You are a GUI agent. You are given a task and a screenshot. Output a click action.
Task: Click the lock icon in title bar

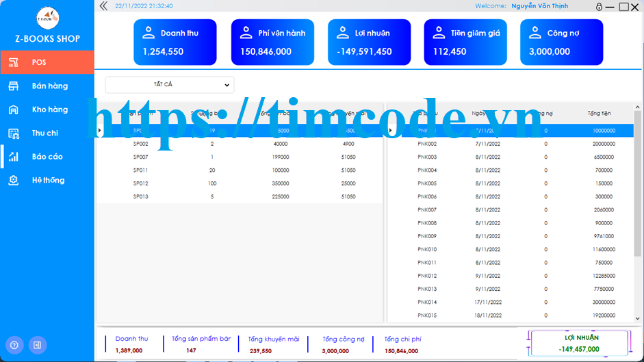[x=600, y=7]
